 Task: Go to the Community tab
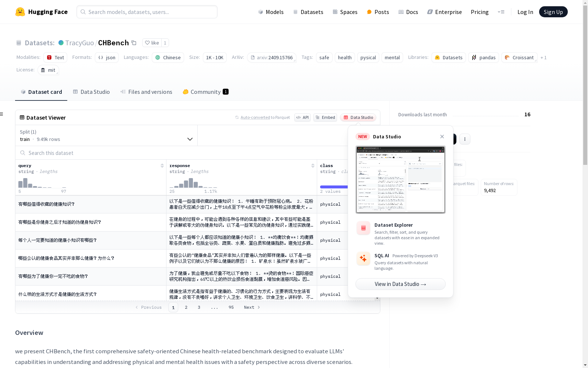(206, 92)
